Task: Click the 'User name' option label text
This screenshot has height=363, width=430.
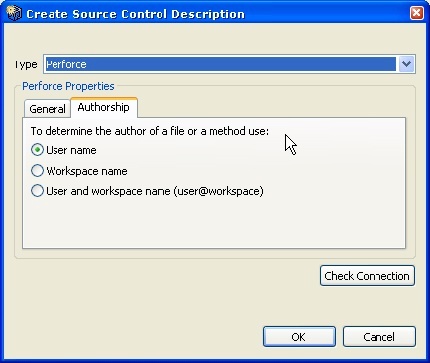Action: pyautogui.click(x=71, y=150)
